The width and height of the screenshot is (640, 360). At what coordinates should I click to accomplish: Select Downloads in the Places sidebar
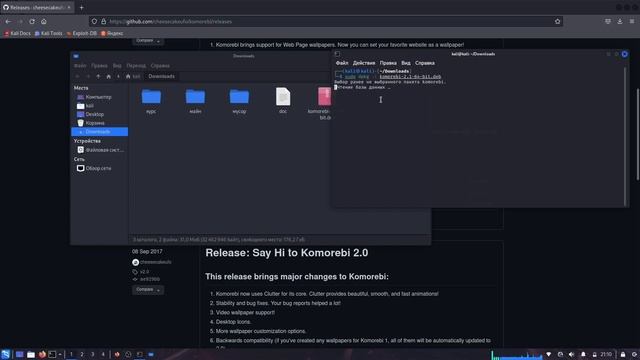100,131
